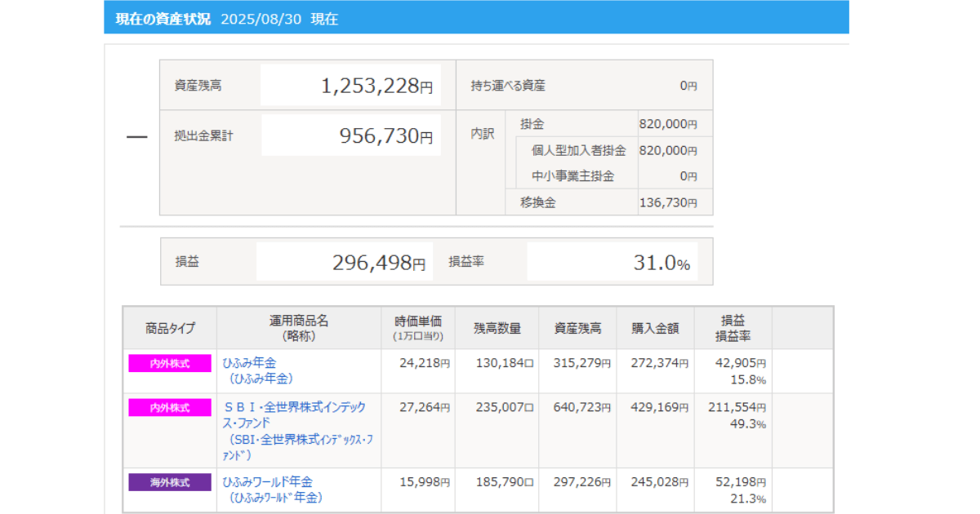Screen dimensions: 980x514
Task: Select the 資産残高 table column header
Action: (578, 328)
